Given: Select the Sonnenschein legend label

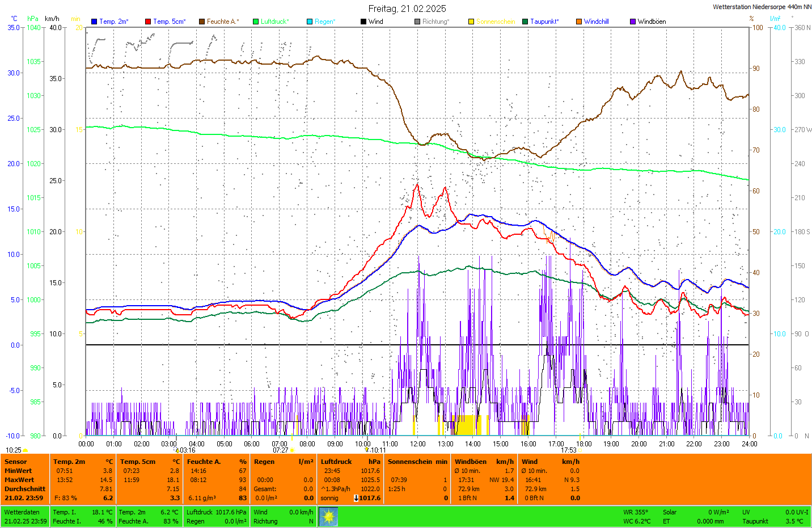Looking at the screenshot, I should pos(495,22).
